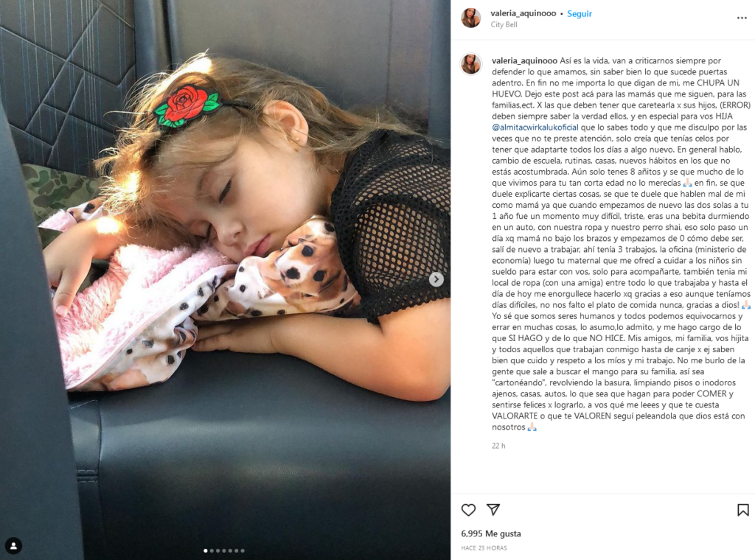Share the post via paper plane icon
755x560 pixels.
[x=493, y=509]
